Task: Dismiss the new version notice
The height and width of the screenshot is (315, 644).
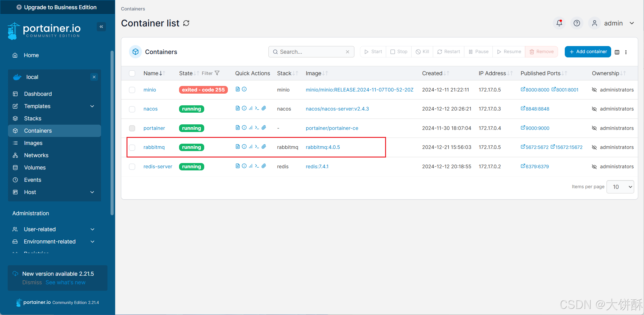Action: pyautogui.click(x=32, y=282)
